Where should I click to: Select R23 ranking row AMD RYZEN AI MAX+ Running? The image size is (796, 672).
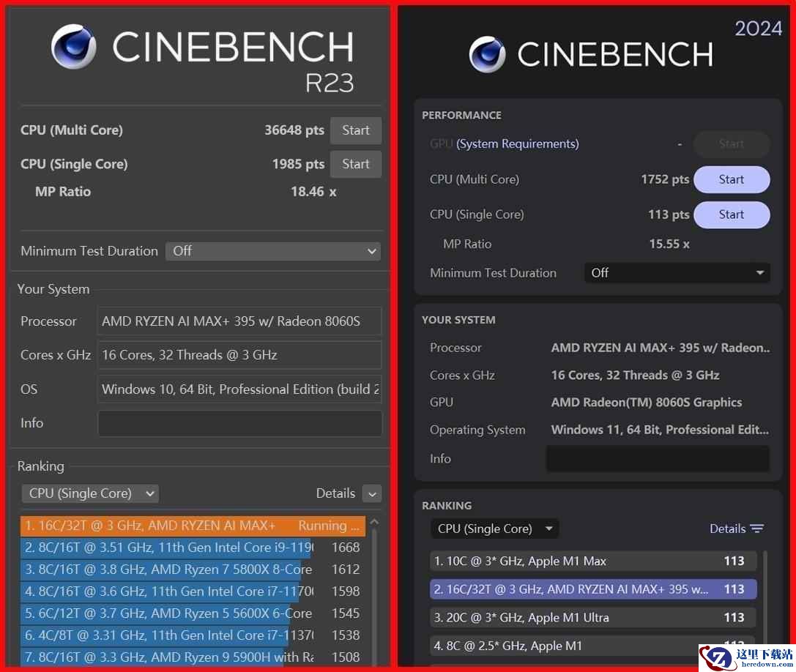(193, 526)
